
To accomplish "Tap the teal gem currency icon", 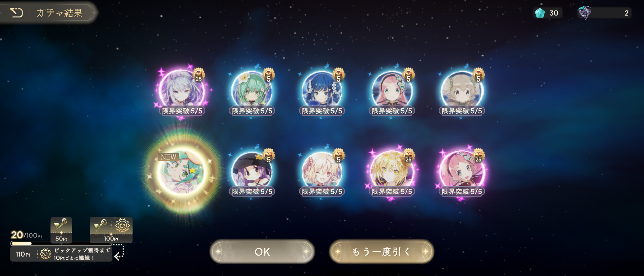I will pyautogui.click(x=540, y=13).
